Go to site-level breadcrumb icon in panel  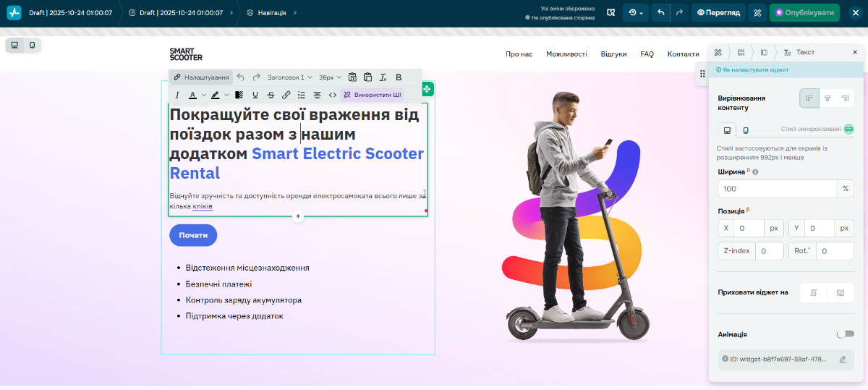click(718, 52)
